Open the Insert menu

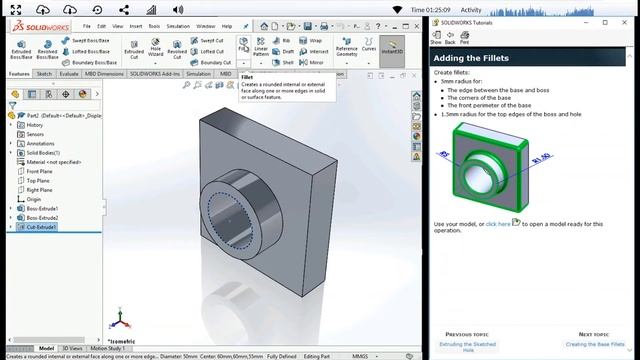(136, 26)
